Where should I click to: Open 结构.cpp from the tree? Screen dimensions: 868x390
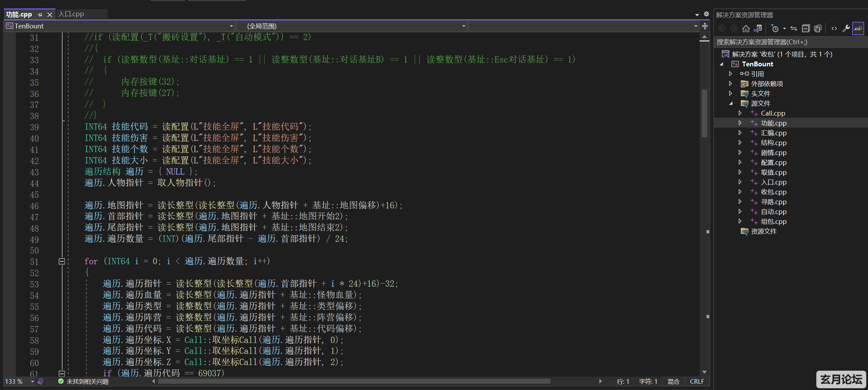click(773, 143)
